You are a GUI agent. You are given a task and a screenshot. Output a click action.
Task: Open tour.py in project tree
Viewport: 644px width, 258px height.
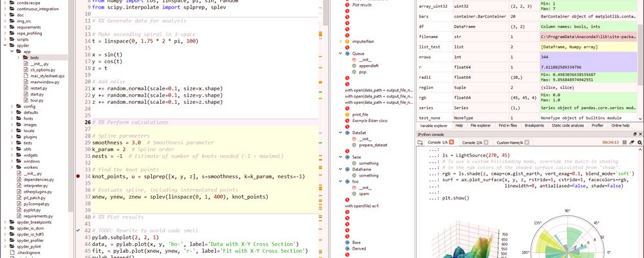pos(37,100)
